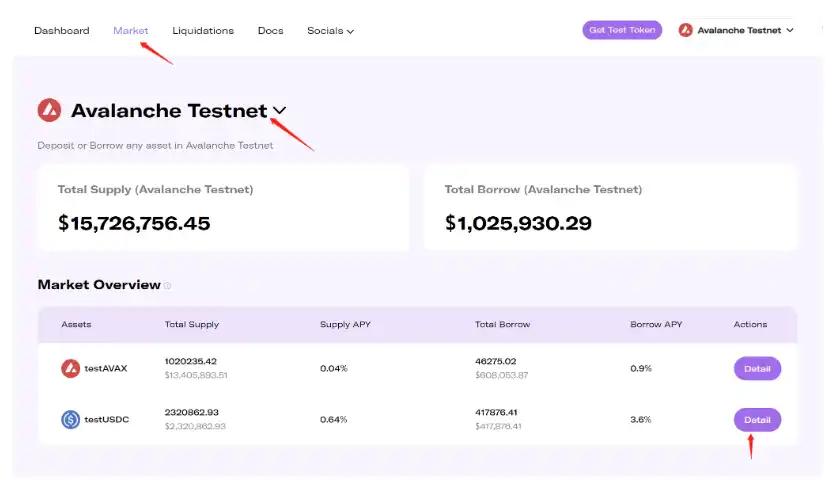Click the testAVAX token icon
This screenshot has width=826, height=492.
71,368
